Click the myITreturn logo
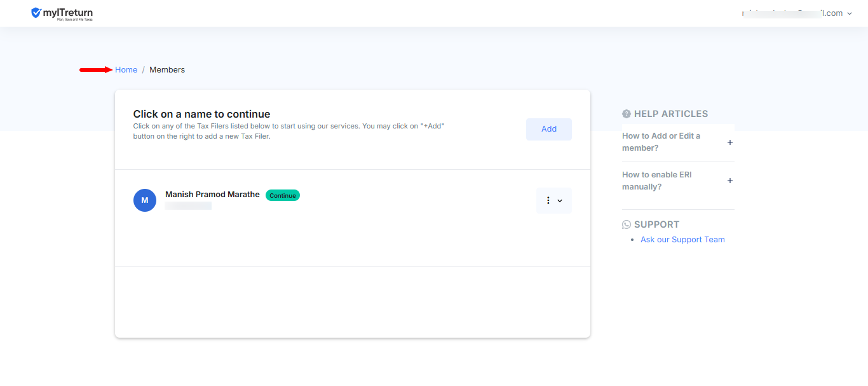 [x=62, y=13]
